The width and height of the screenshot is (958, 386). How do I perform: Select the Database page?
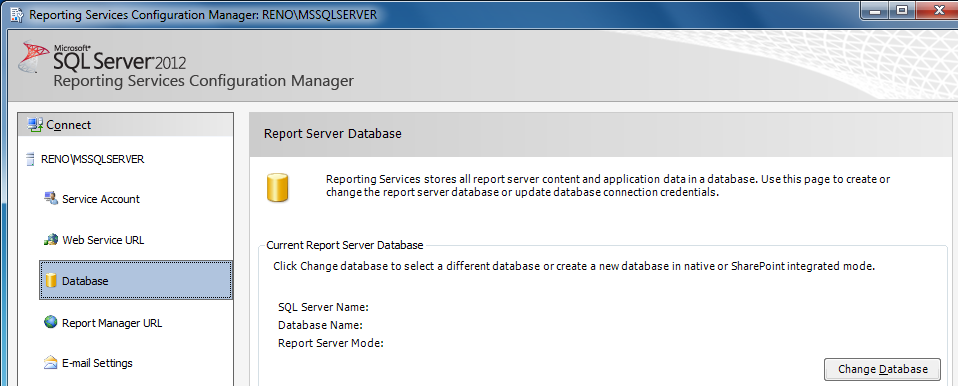(136, 281)
